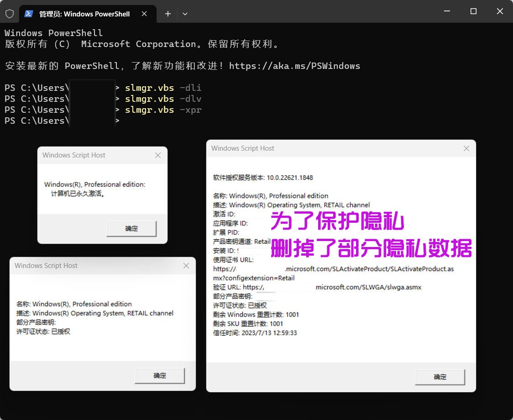Open the new tab profile dropdown

[x=185, y=14]
